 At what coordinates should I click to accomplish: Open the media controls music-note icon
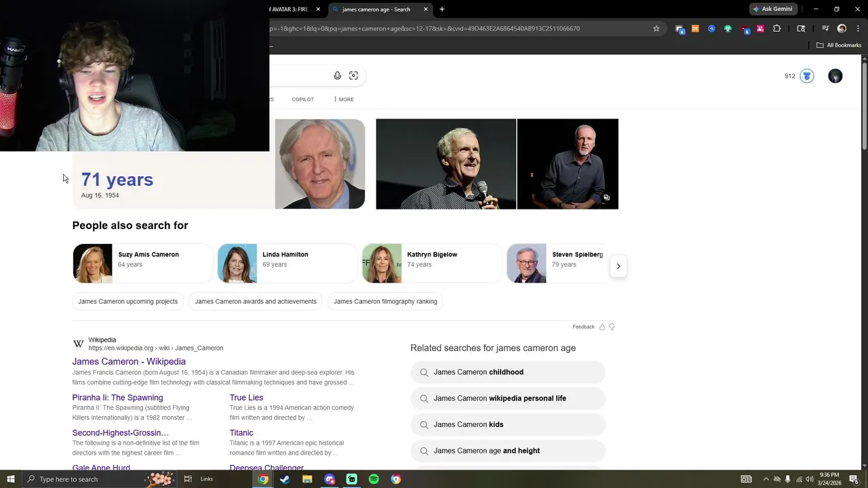[x=825, y=28]
